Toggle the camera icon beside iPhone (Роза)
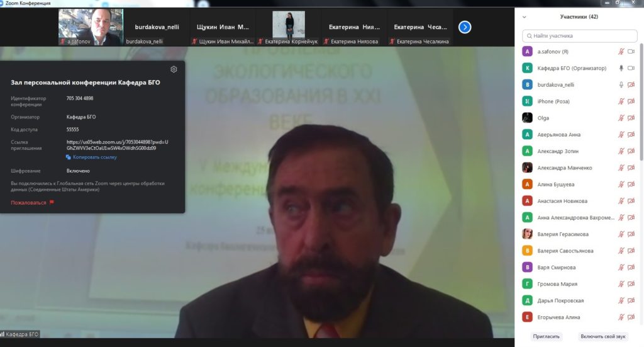The height and width of the screenshot is (347, 644). (x=631, y=101)
